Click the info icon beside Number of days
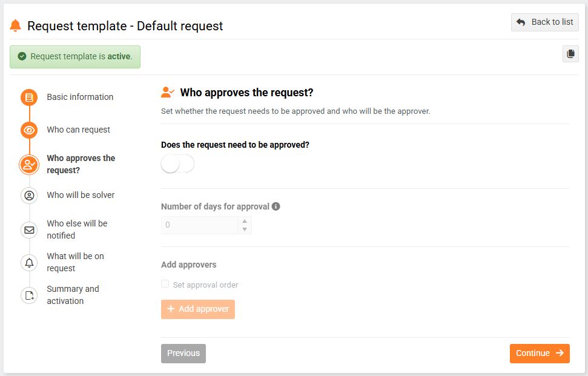The width and height of the screenshot is (588, 376). point(276,206)
